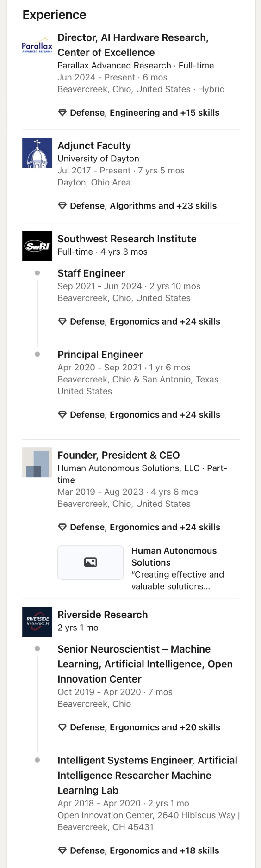Open the Riverside Research logo

[37, 622]
